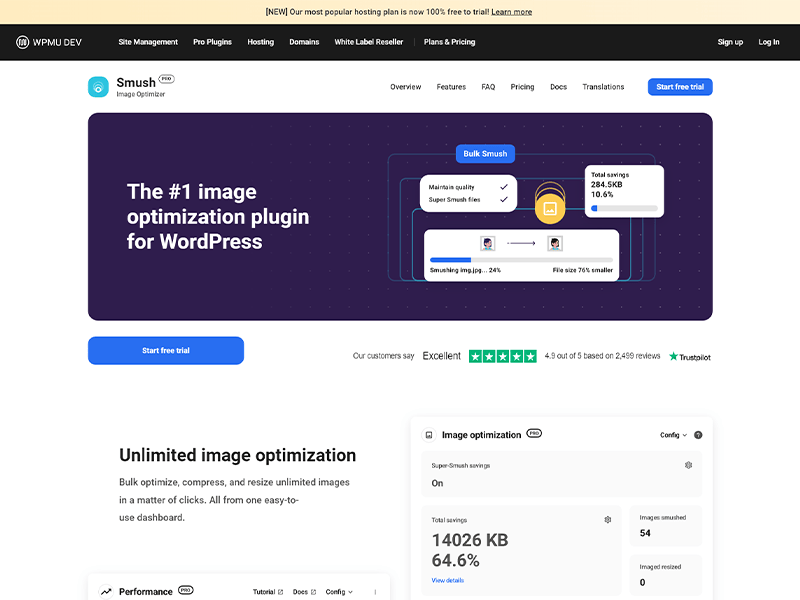Click the Trustpilot five-star rating
This screenshot has width=800, height=600.
point(503,356)
